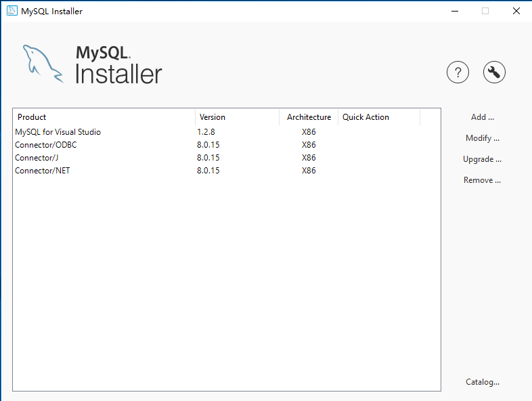Select the Connector/ODBC row
This screenshot has height=401, width=532.
click(227, 145)
